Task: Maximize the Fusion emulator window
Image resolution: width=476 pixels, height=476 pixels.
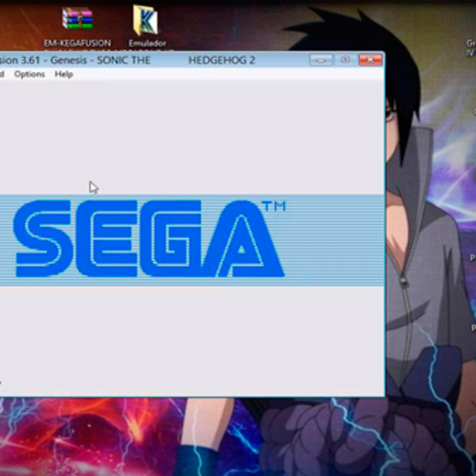Action: click(345, 60)
